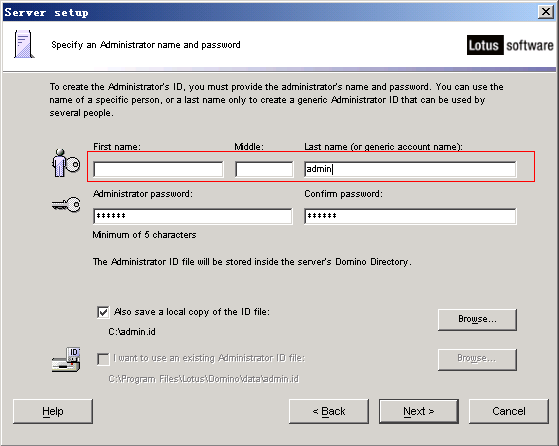Uncheck Also save a local copy checkbox
This screenshot has height=446, width=559.
pyautogui.click(x=103, y=312)
